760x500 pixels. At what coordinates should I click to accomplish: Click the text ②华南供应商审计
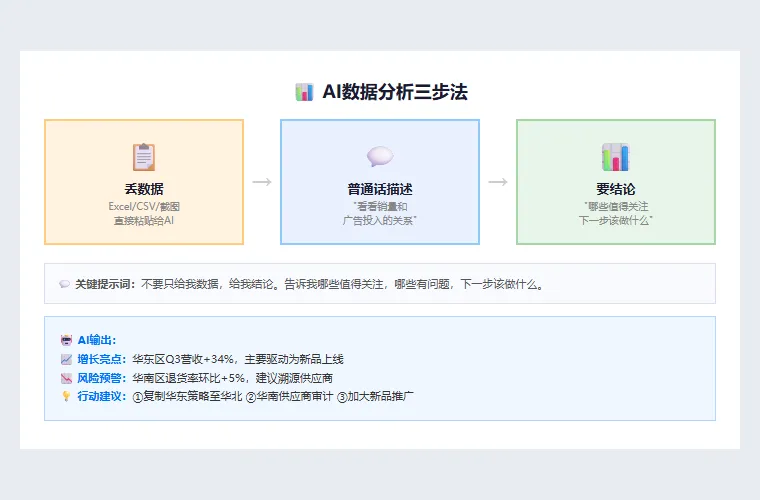pyautogui.click(x=289, y=396)
